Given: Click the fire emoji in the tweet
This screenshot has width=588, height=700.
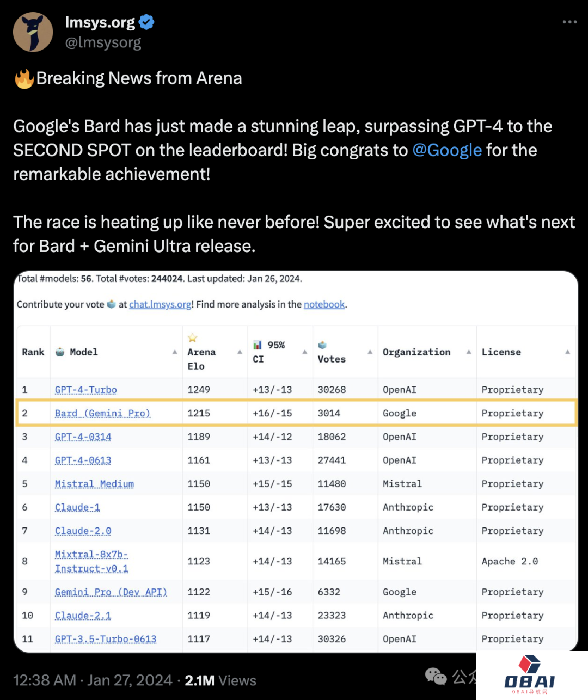Looking at the screenshot, I should tap(24, 79).
